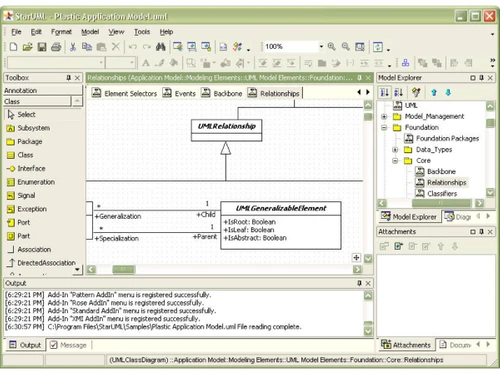Click the Find binoculars icon
Image resolution: width=500 pixels, height=375 pixels.
161,47
